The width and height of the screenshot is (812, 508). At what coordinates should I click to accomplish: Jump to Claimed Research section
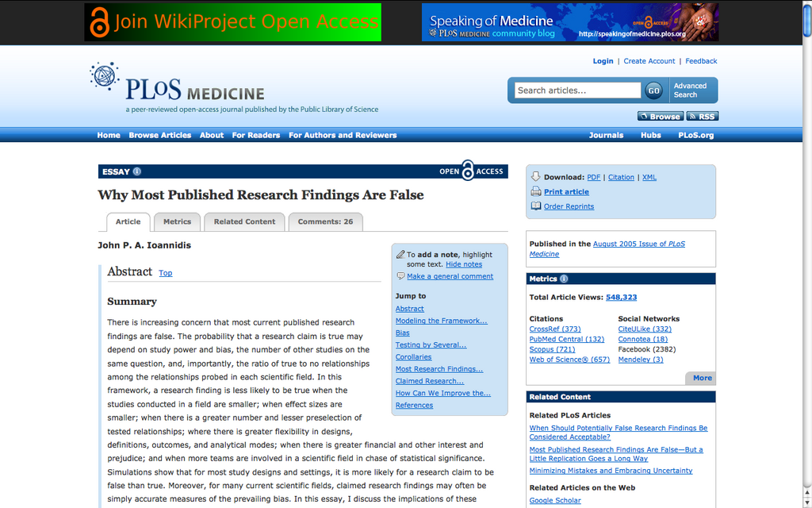(x=430, y=381)
